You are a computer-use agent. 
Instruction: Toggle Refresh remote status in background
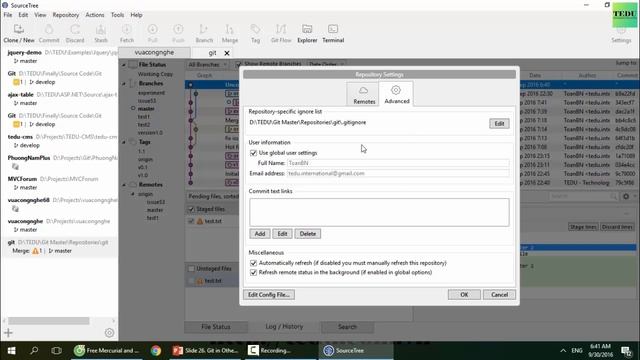(x=253, y=272)
